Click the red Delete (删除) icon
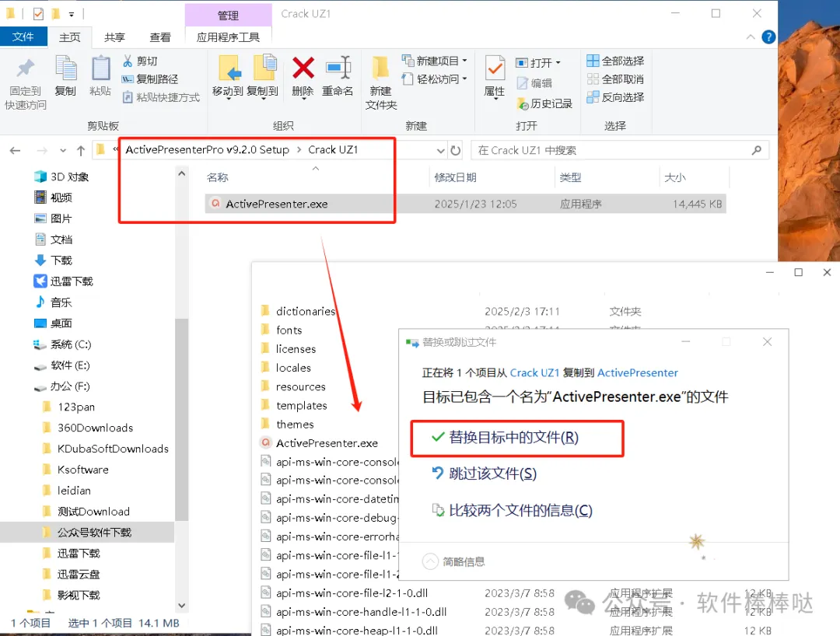Viewport: 840px width, 636px height. click(303, 68)
